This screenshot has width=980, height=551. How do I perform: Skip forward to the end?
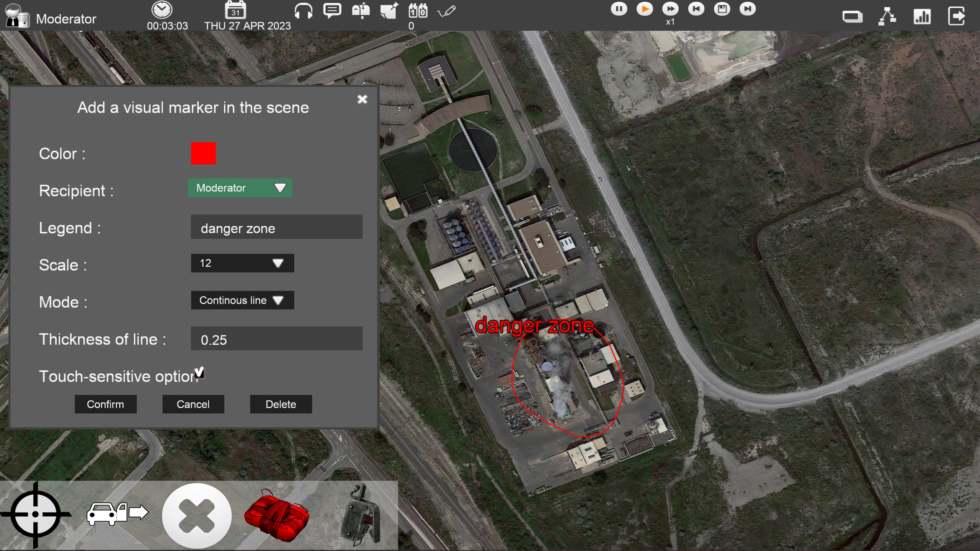pyautogui.click(x=748, y=9)
